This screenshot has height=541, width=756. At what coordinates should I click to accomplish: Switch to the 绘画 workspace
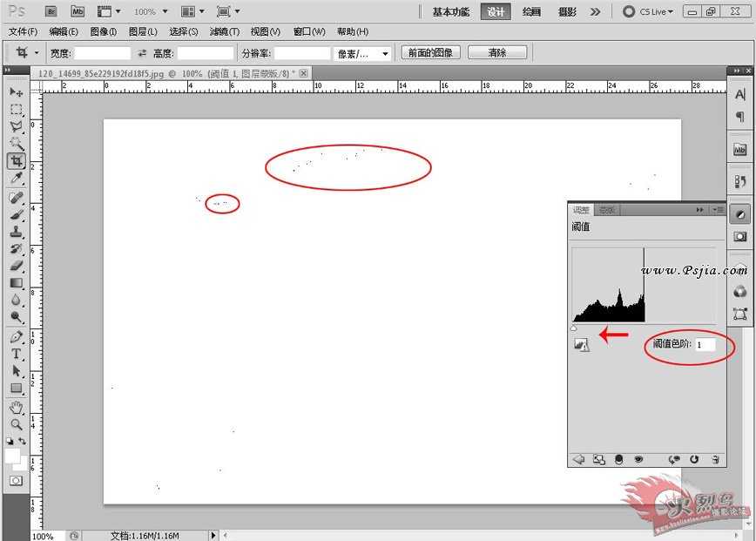[x=531, y=12]
